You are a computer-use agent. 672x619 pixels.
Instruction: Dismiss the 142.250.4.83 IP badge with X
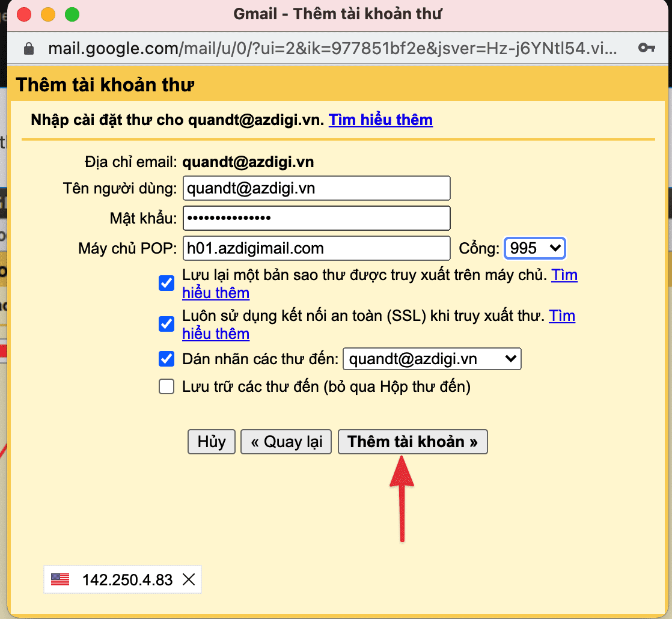click(x=189, y=580)
